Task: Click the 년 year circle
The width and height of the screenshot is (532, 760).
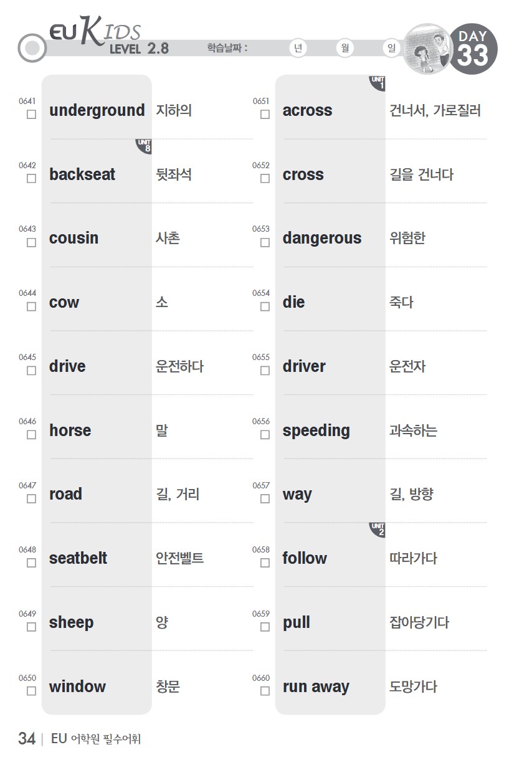Action: [298, 49]
